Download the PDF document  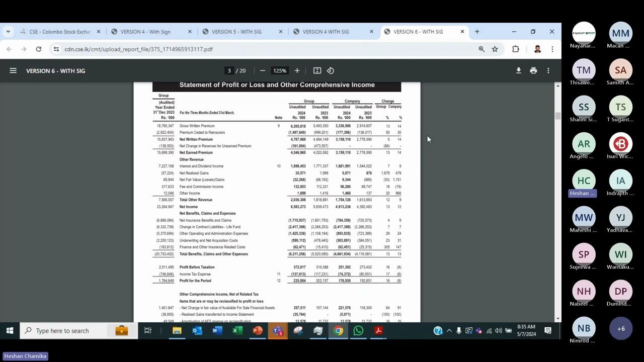pyautogui.click(x=518, y=70)
